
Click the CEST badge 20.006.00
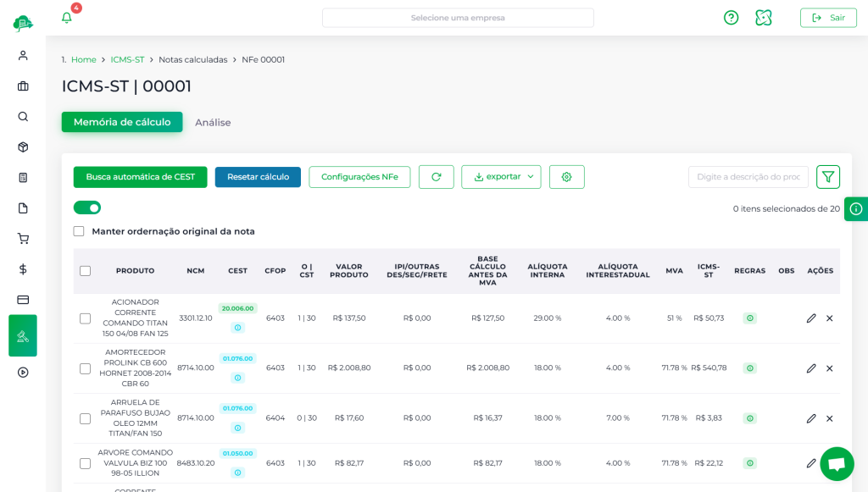pyautogui.click(x=237, y=308)
